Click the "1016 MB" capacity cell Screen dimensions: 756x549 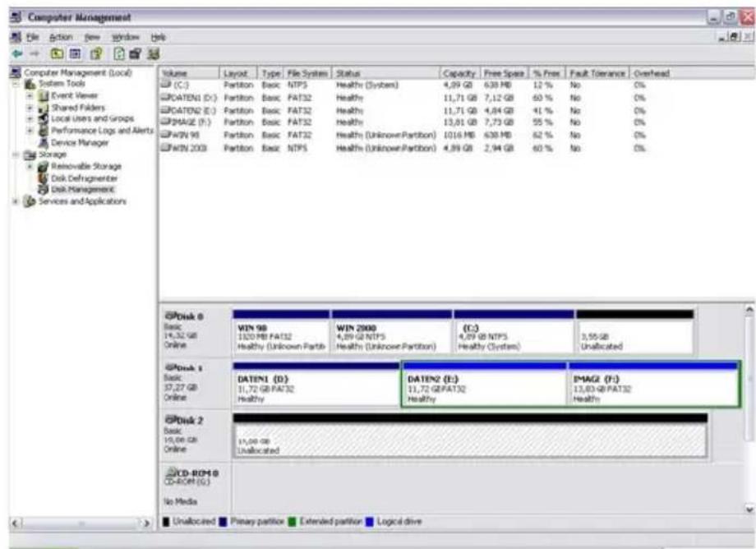(459, 135)
